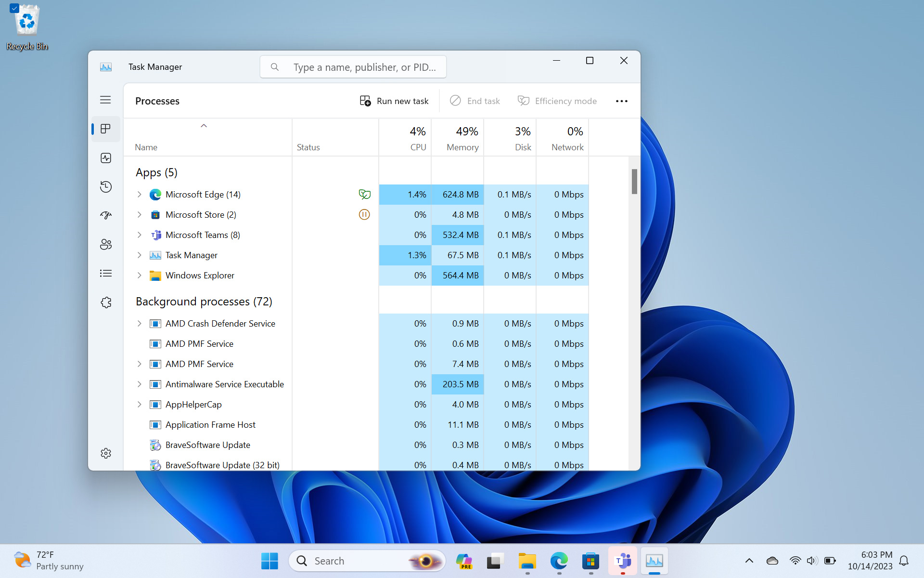Toggle the sidebar navigation hamburger menu

105,100
